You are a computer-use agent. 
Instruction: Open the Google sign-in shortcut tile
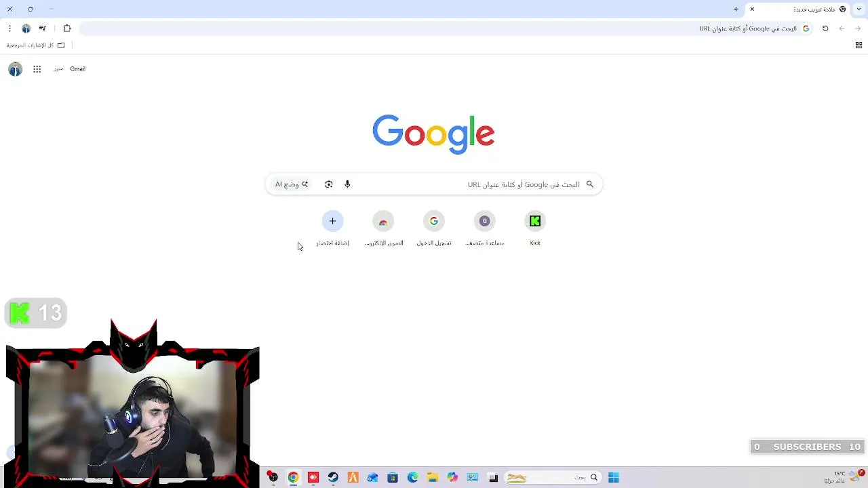pos(434,228)
